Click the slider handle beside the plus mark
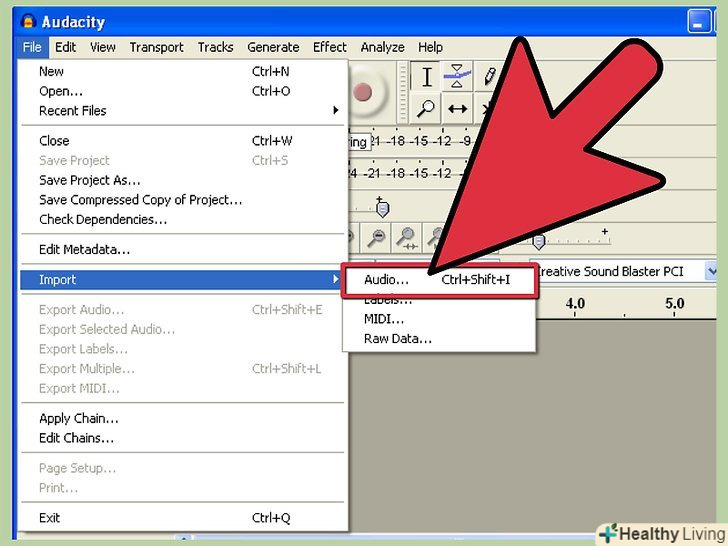This screenshot has width=728, height=546. (539, 241)
